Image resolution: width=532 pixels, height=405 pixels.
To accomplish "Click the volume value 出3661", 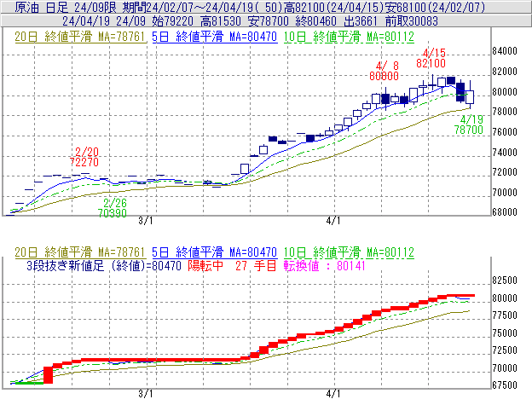I will coord(361,21).
